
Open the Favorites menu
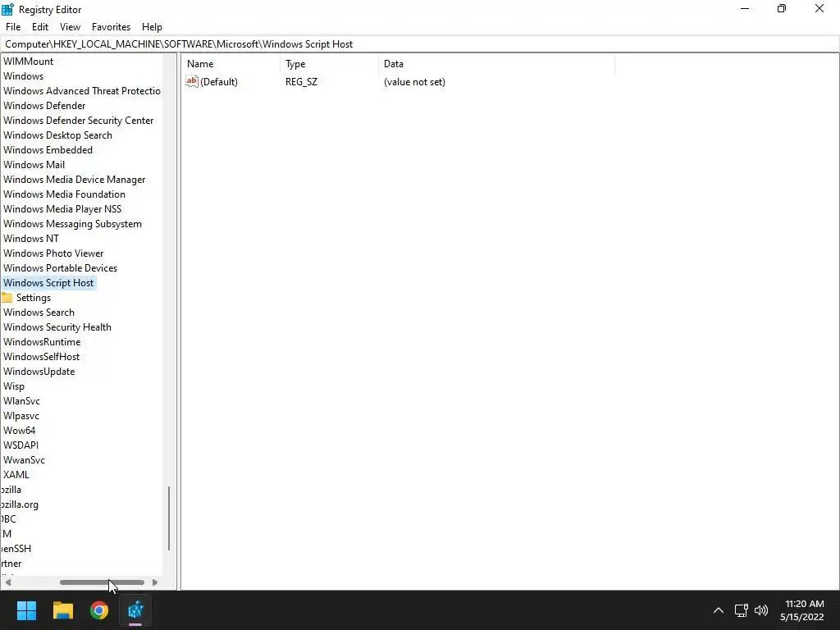(111, 27)
